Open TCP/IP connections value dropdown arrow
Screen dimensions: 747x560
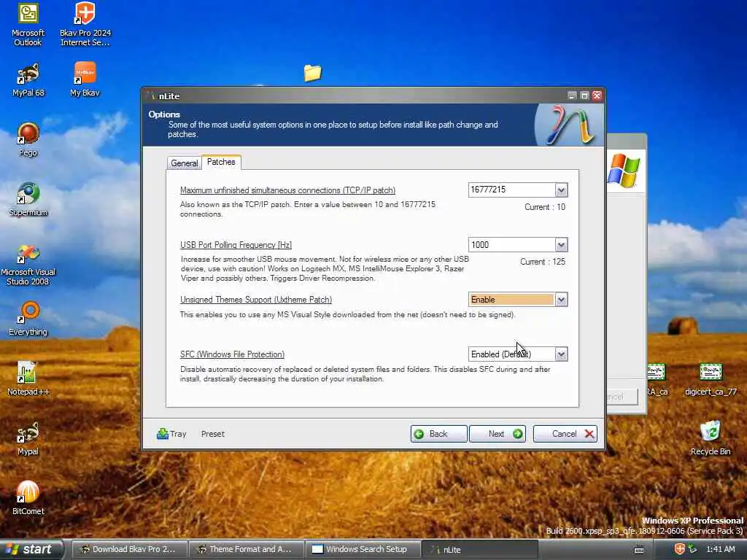tap(561, 190)
